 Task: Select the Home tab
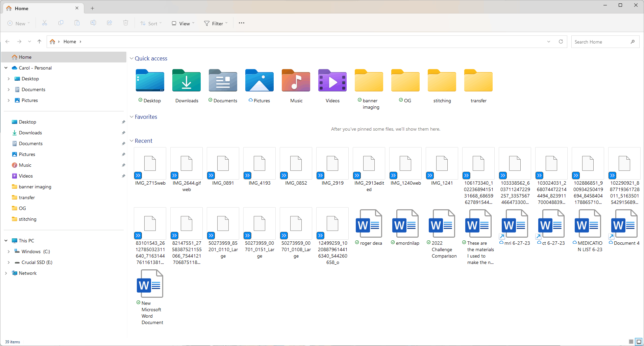pyautogui.click(x=43, y=8)
